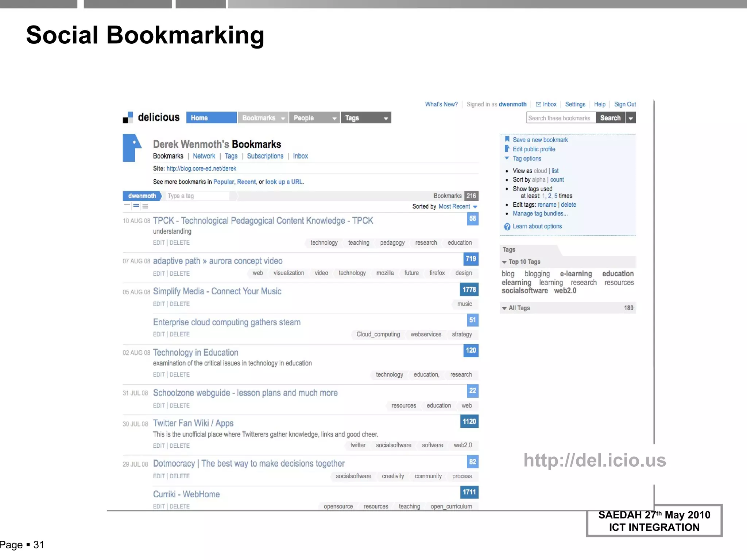Open Technology in Education bookmark
Viewport: 747px width, 560px height.
pos(196,353)
